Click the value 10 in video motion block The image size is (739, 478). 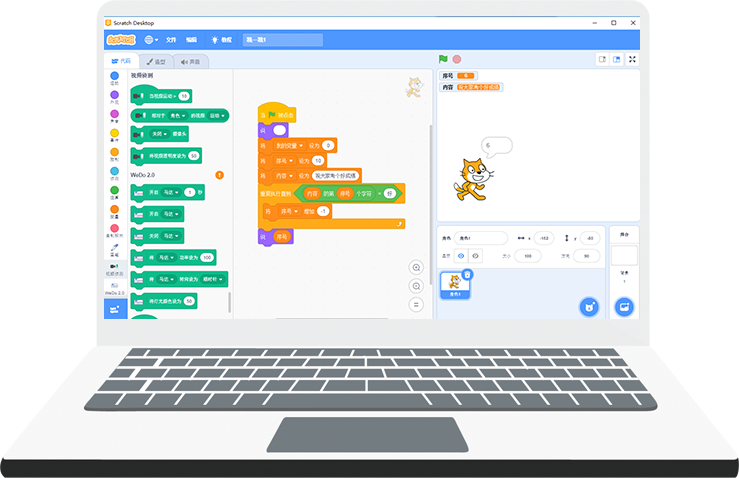184,96
